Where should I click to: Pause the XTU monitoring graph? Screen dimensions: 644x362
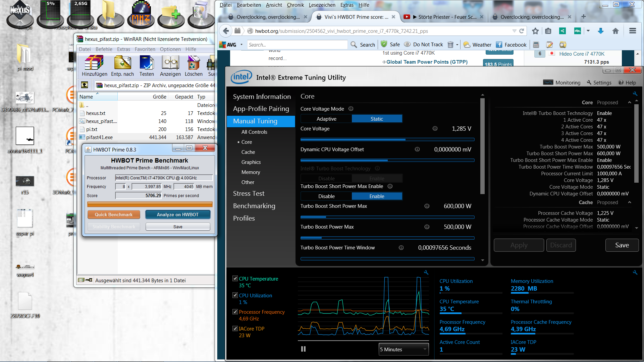(303, 349)
